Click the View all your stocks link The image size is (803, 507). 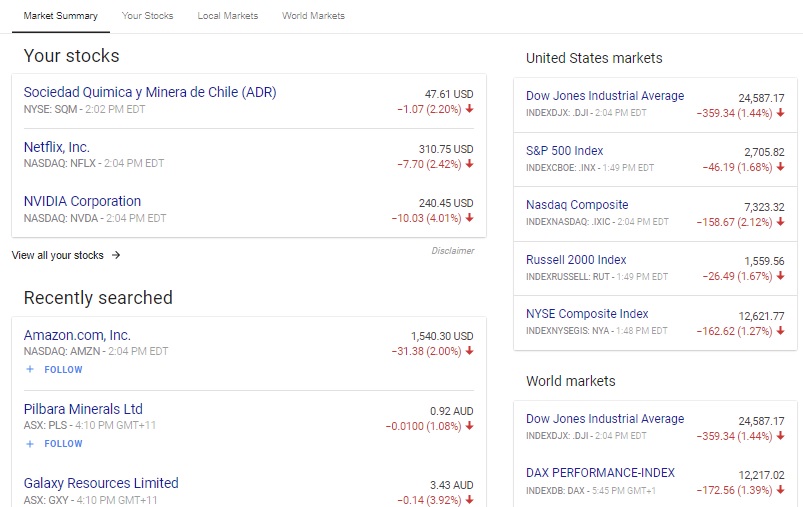57,255
